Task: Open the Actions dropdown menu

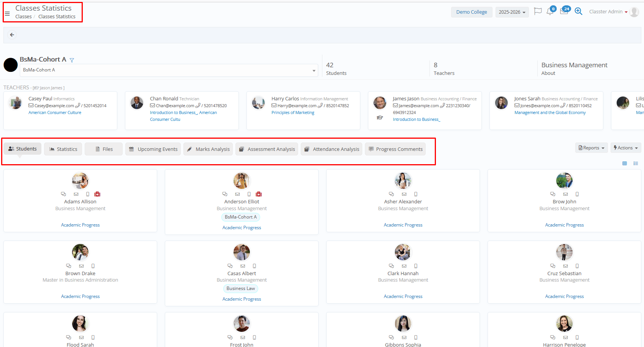Action: [x=625, y=148]
